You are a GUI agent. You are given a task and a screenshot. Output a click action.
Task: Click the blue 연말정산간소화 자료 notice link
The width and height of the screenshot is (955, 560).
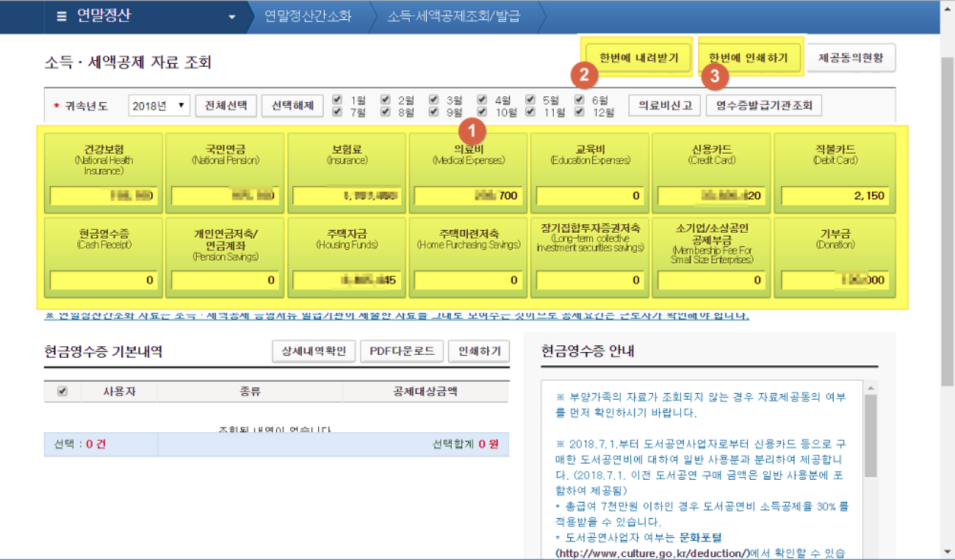[396, 315]
